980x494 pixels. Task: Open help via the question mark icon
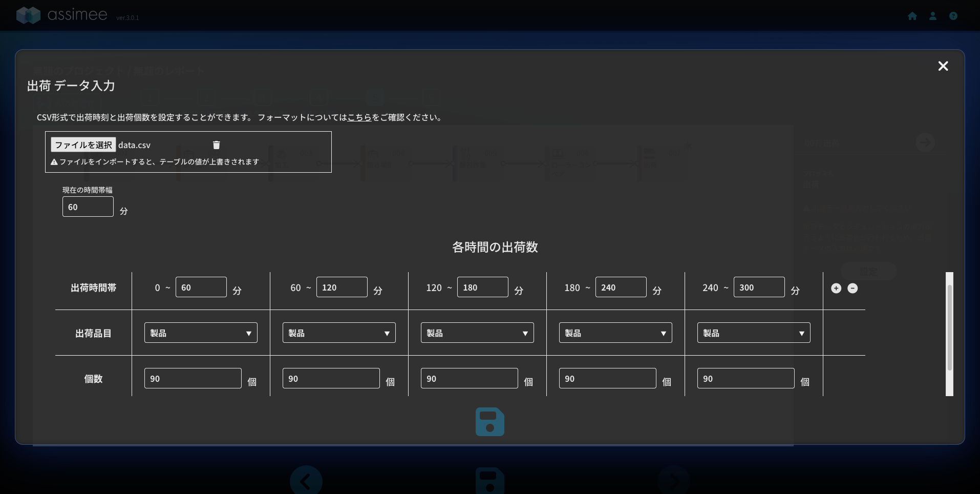tap(953, 16)
